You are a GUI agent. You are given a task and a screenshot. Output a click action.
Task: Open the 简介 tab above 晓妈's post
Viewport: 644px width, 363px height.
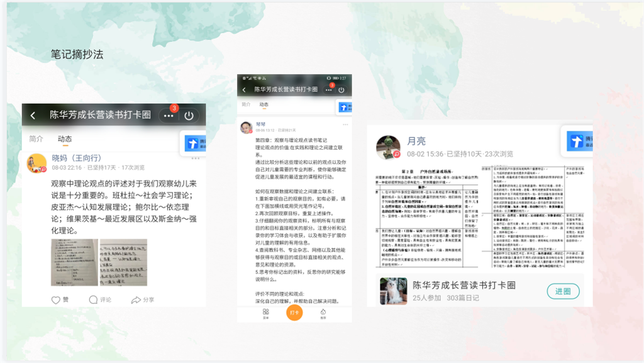[36, 139]
